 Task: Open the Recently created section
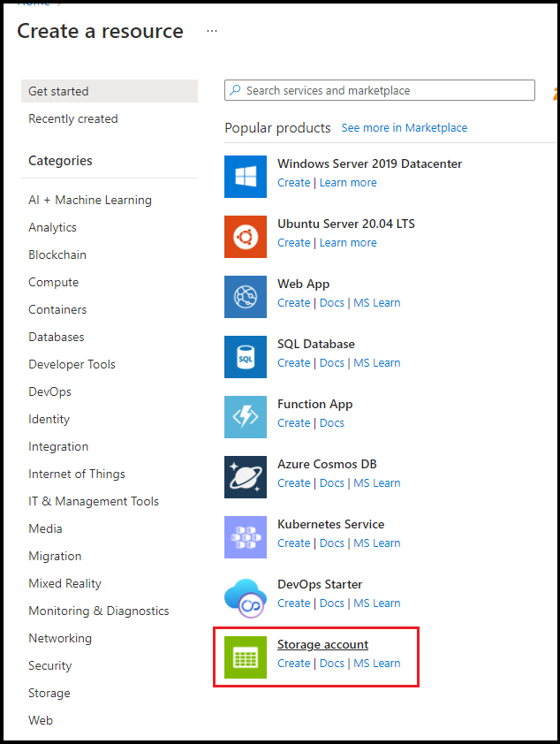click(x=72, y=118)
